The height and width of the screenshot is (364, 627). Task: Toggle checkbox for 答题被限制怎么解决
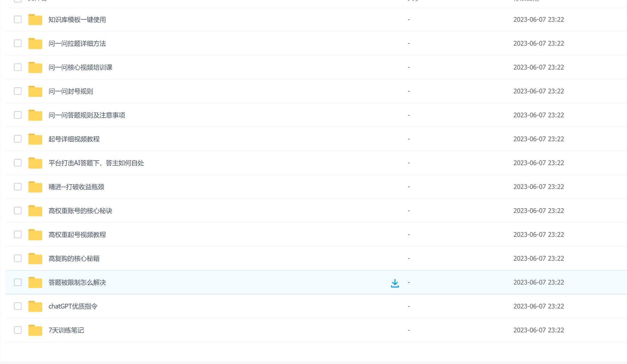(x=18, y=282)
